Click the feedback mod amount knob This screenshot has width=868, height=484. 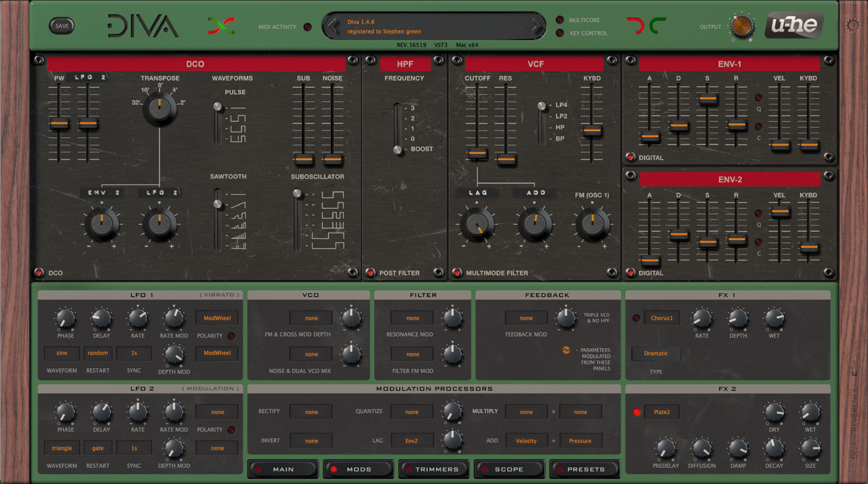click(x=566, y=317)
